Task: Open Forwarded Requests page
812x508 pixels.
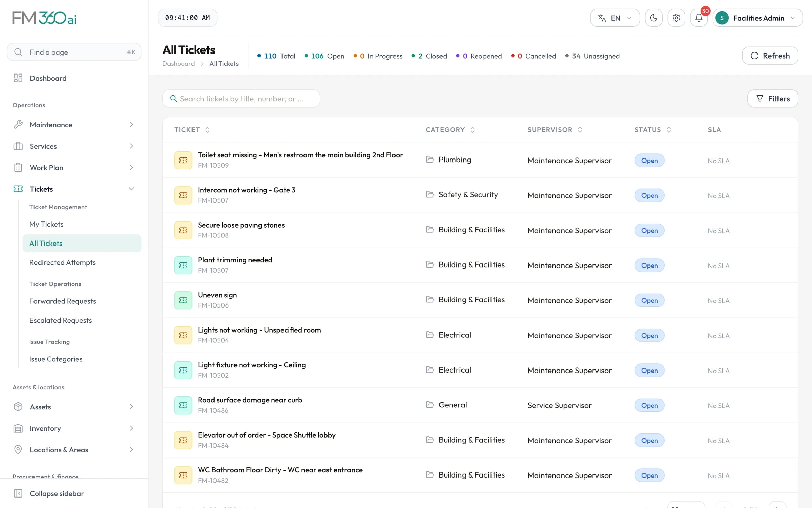Action: [x=63, y=301]
